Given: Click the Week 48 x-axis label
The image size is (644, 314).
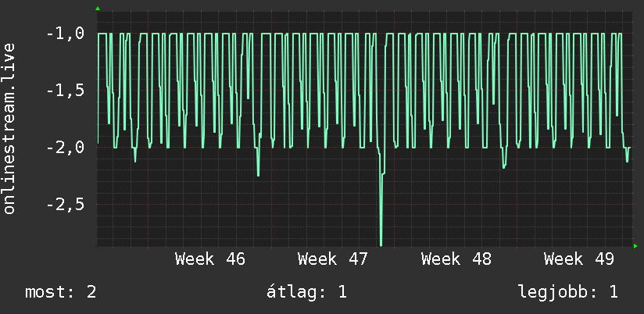Looking at the screenshot, I should coord(456,259).
